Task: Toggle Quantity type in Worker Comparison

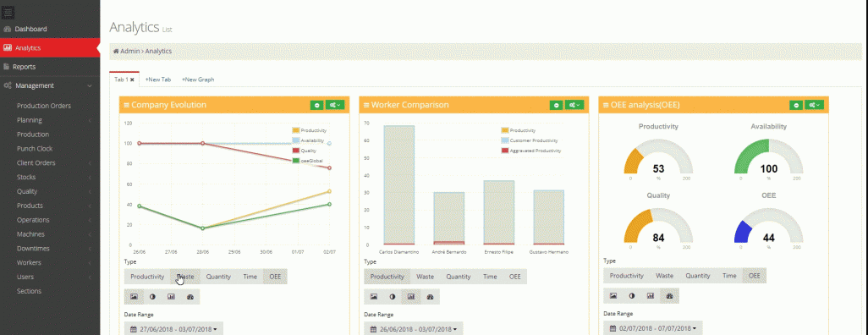Action: [x=459, y=277]
